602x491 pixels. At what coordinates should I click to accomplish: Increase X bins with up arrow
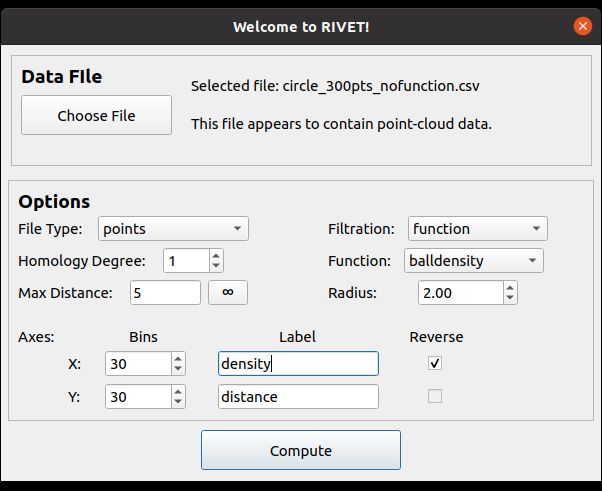pyautogui.click(x=178, y=359)
